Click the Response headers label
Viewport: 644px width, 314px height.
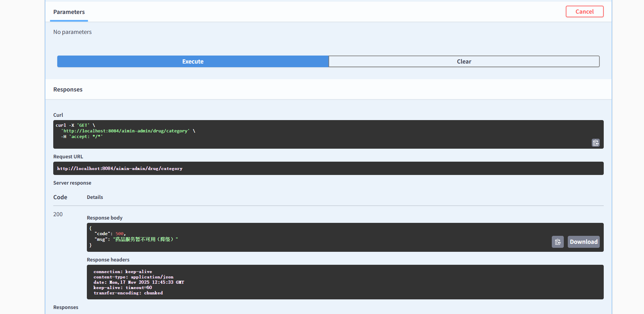point(108,260)
